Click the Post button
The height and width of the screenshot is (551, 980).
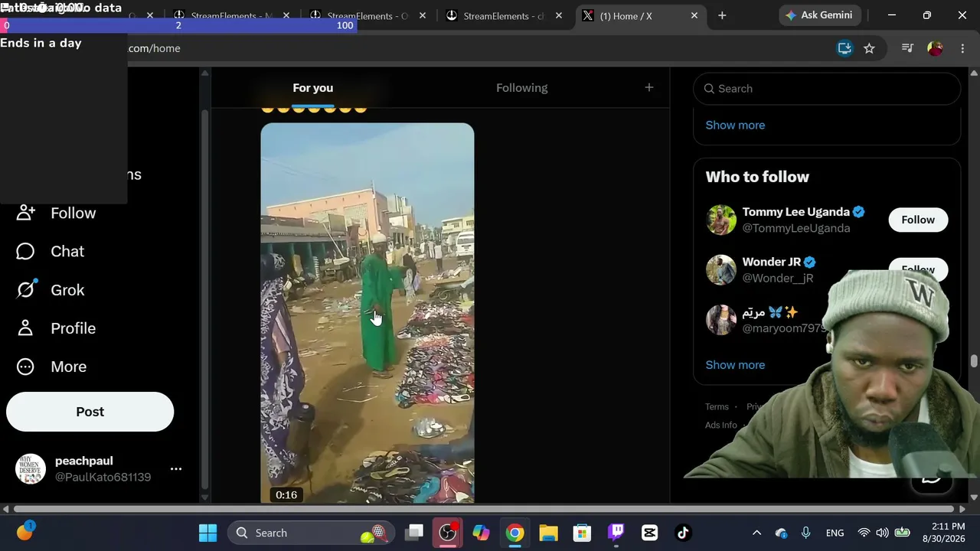tap(90, 412)
